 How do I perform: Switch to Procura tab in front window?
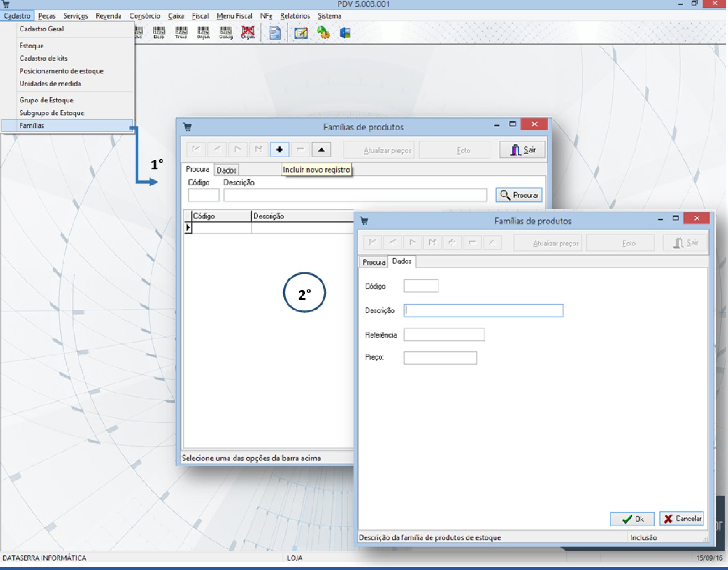tap(373, 262)
